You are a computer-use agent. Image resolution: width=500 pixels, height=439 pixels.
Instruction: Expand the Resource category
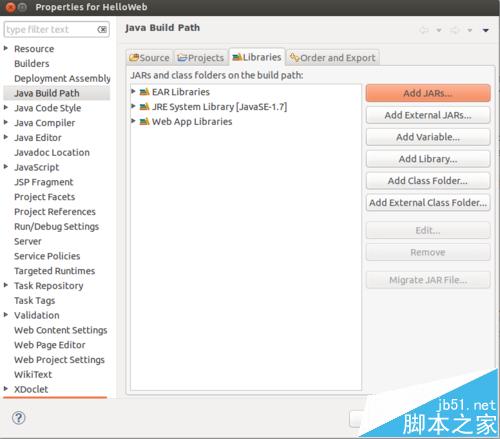coord(6,48)
